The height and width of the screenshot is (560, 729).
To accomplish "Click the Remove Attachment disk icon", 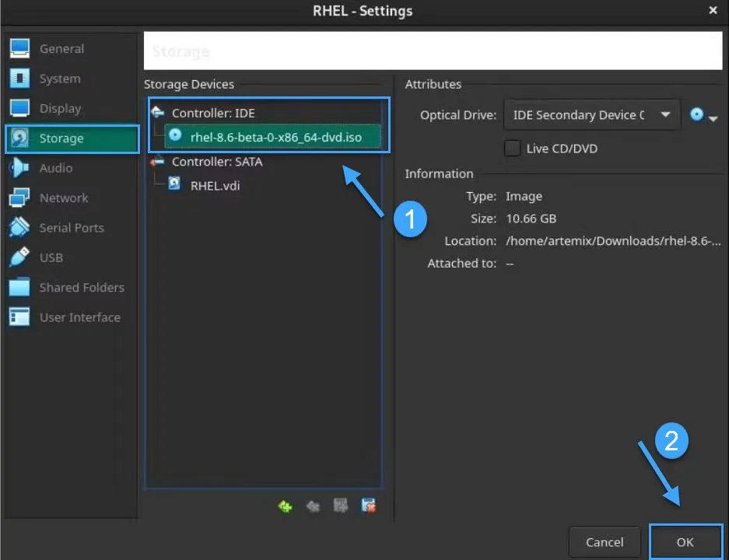I will pos(367,506).
